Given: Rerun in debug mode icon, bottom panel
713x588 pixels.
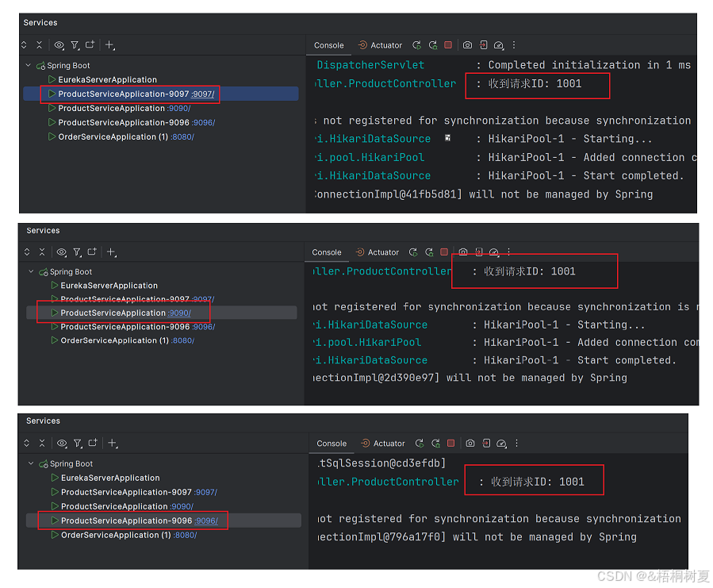Looking at the screenshot, I should point(435,444).
